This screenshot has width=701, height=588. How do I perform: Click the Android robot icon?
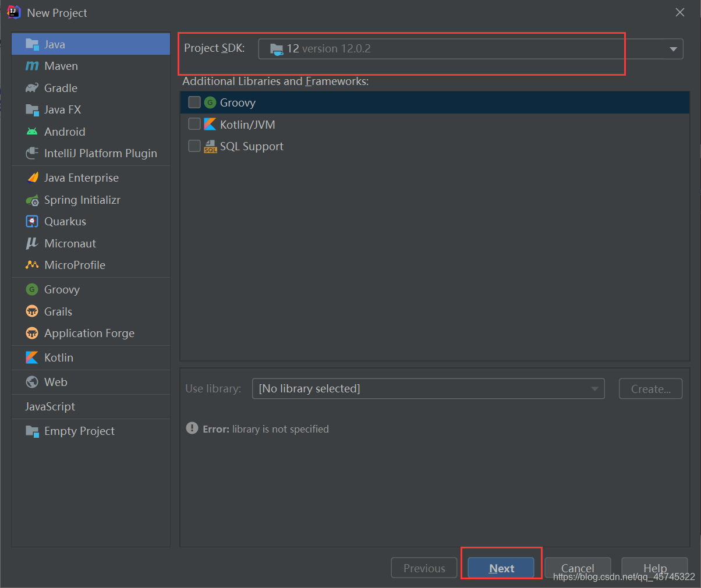pyautogui.click(x=32, y=132)
